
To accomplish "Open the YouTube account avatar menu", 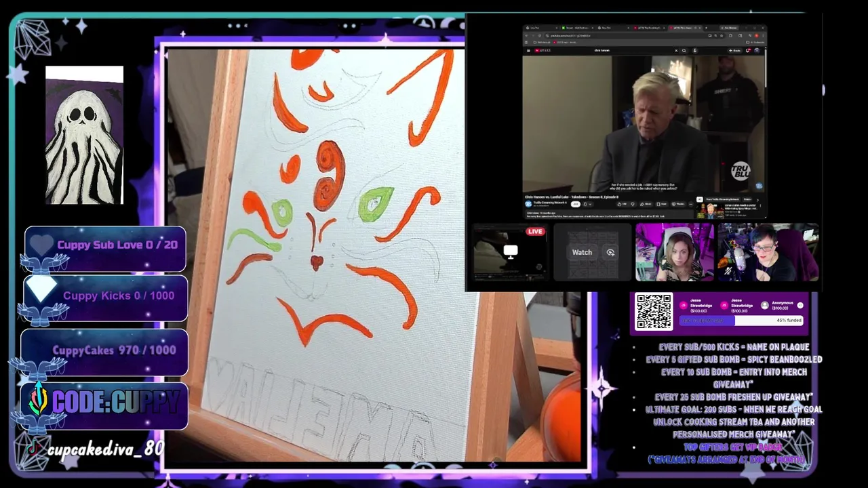I will [757, 50].
